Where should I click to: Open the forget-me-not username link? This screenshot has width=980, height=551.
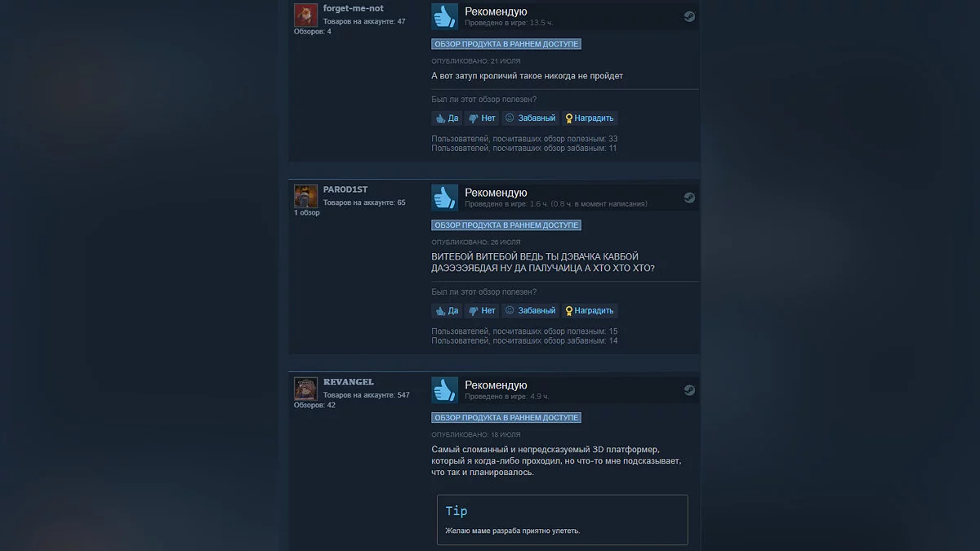click(x=353, y=8)
